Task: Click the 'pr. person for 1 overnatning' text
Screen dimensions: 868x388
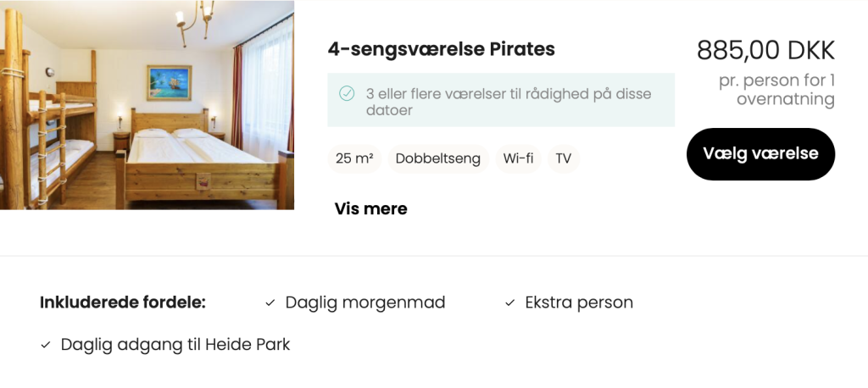Action: point(776,90)
